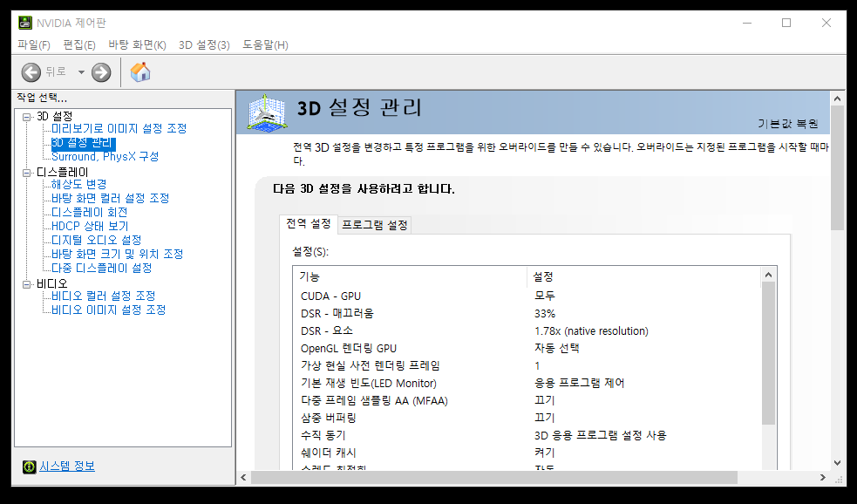Select the 수직 동기 row
857x504 pixels.
(x=527, y=436)
